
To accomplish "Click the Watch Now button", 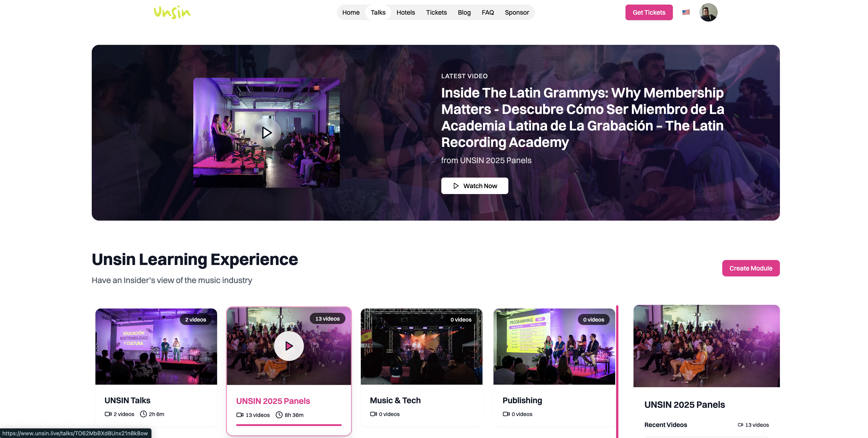I will point(474,186).
